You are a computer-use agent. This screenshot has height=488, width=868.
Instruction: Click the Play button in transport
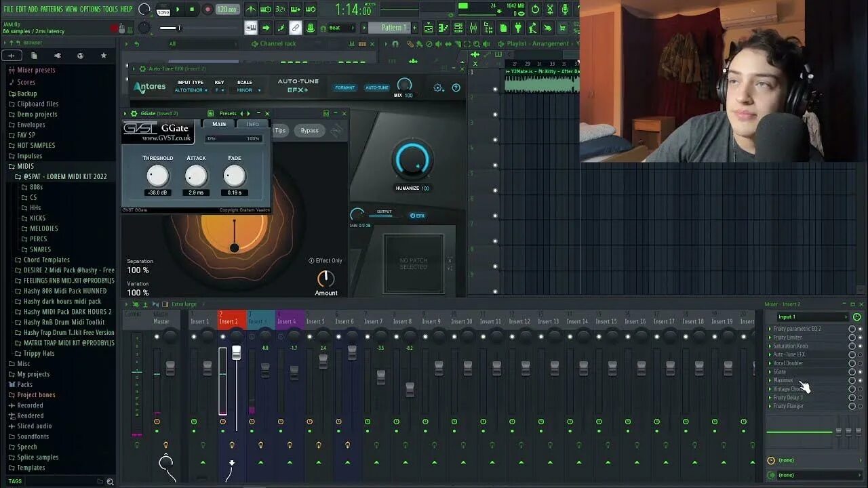(x=178, y=9)
